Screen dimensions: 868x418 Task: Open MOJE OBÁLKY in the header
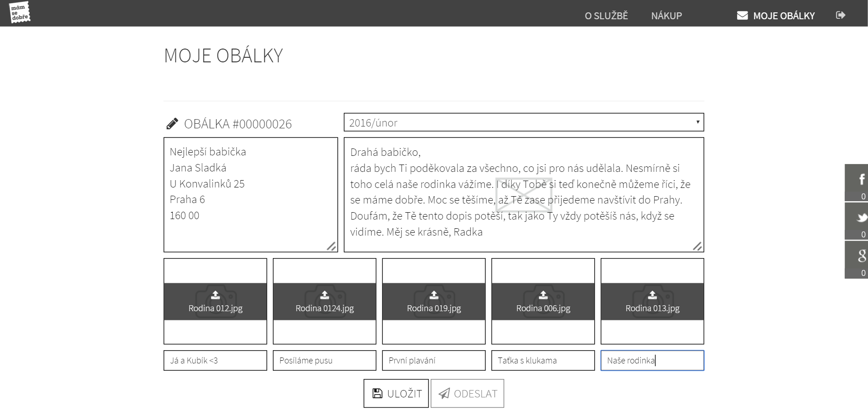(776, 16)
